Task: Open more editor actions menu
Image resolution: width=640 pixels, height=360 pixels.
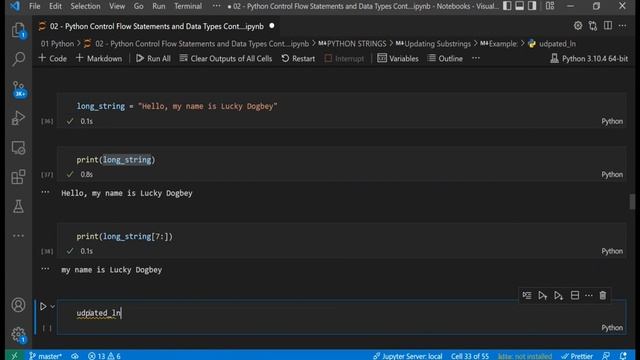Action: pyautogui.click(x=622, y=26)
